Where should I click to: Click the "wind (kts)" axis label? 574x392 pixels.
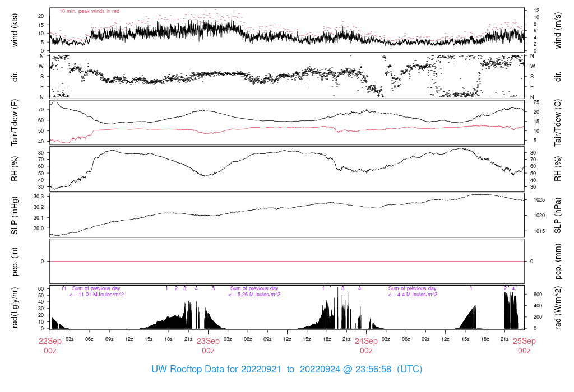15,30
